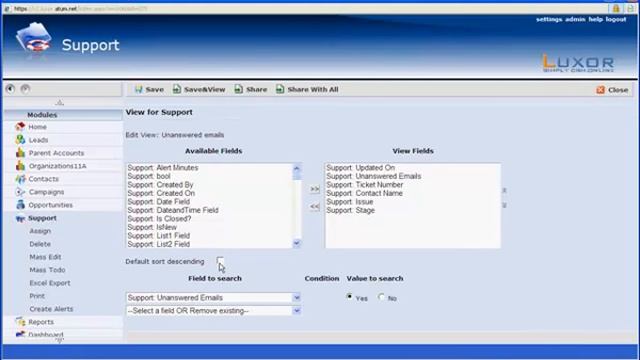Click Available Fields scrollbar down arrow
640x360 pixels.
tap(297, 244)
